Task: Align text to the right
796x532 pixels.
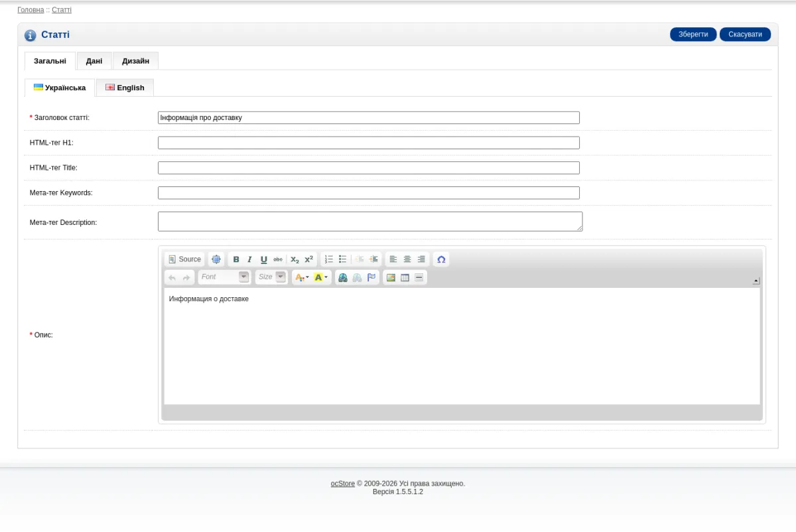Action: pyautogui.click(x=421, y=259)
